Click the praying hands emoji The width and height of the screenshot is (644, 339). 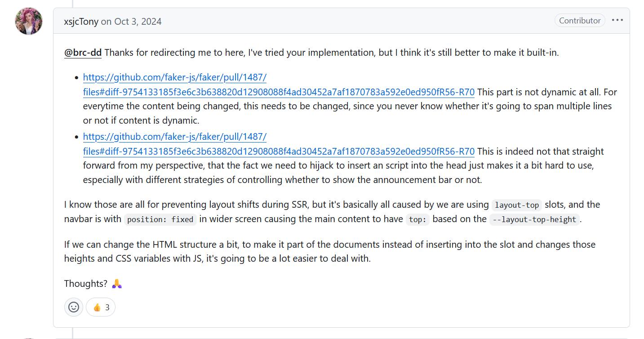pos(117,284)
